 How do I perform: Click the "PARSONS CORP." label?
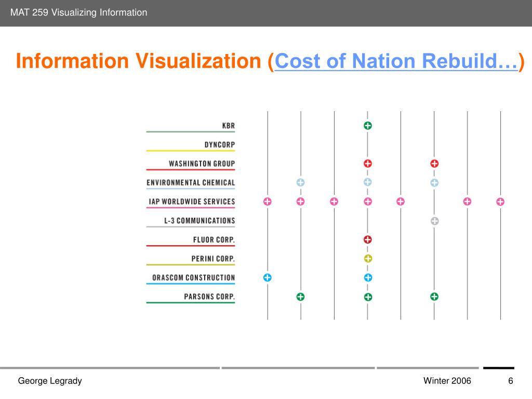[x=209, y=297]
